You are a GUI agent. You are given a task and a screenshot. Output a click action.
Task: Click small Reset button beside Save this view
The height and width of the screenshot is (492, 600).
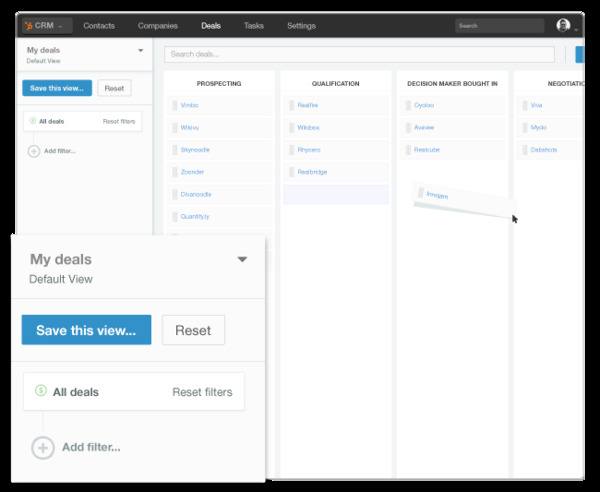tap(114, 88)
